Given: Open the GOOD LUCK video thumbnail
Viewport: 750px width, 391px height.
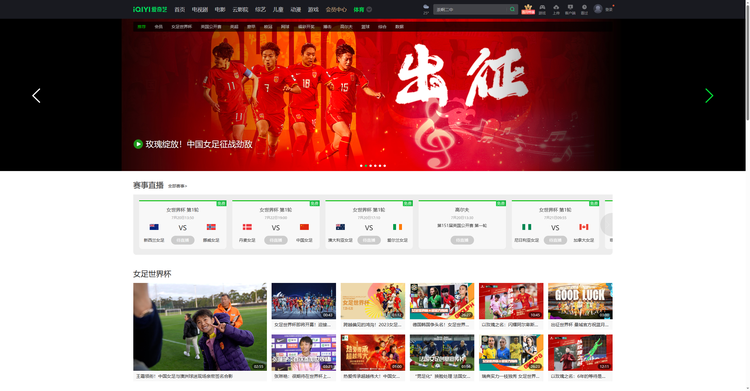Looking at the screenshot, I should tap(580, 301).
